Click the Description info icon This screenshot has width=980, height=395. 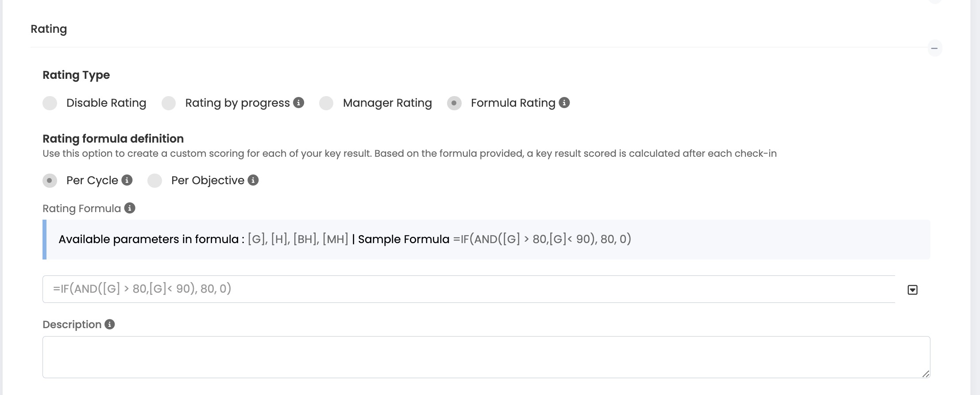[110, 324]
